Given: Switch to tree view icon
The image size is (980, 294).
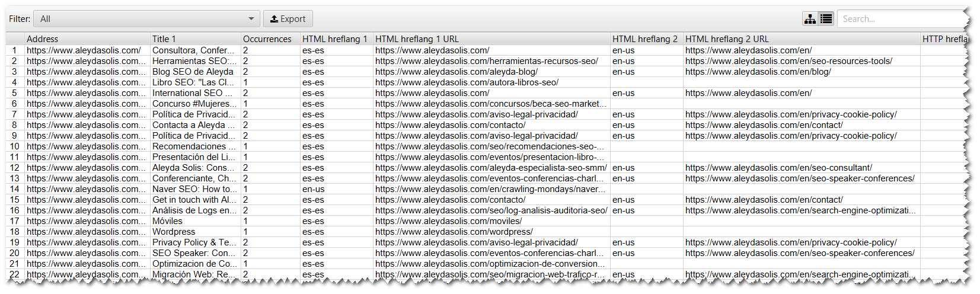Looking at the screenshot, I should [x=810, y=19].
